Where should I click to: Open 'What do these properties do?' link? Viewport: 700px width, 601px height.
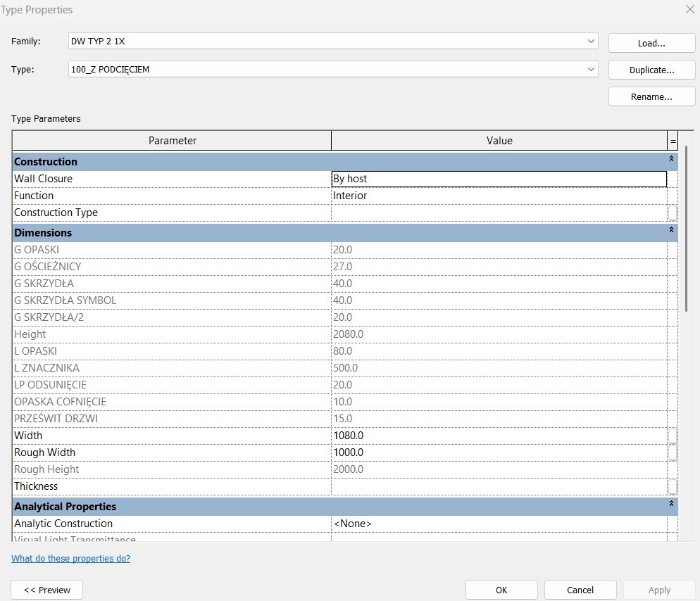point(70,559)
